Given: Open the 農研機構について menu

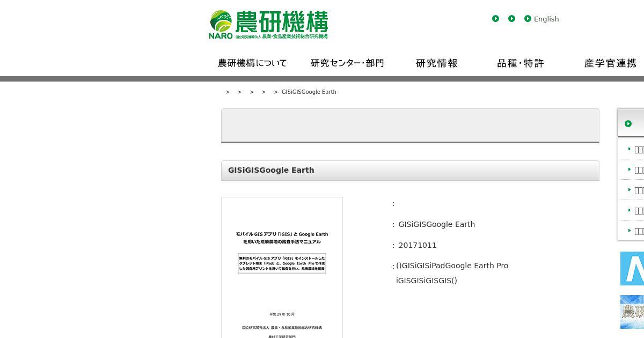Looking at the screenshot, I should click(252, 63).
